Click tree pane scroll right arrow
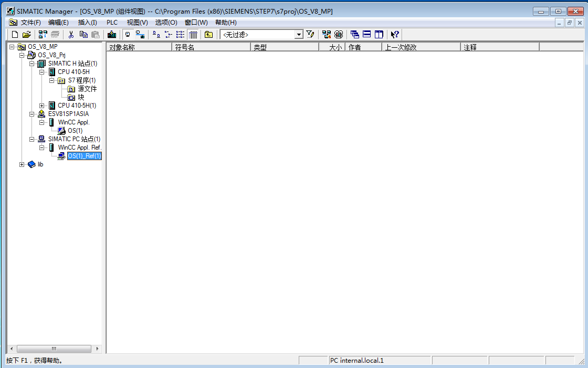This screenshot has width=588, height=368. [x=98, y=349]
